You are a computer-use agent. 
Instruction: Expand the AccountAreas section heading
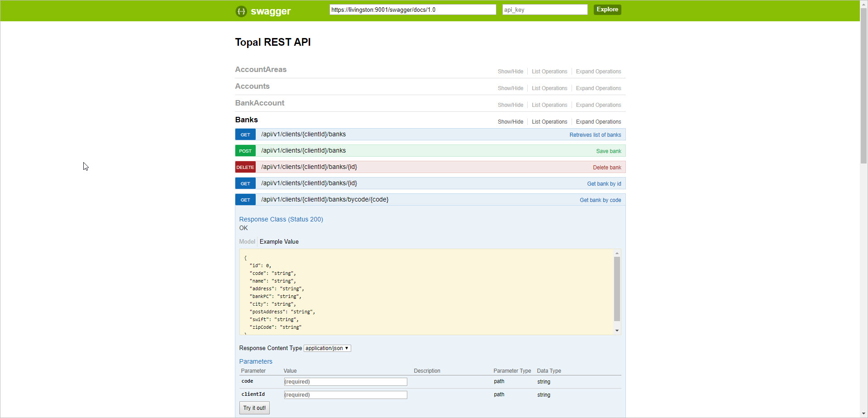click(261, 69)
